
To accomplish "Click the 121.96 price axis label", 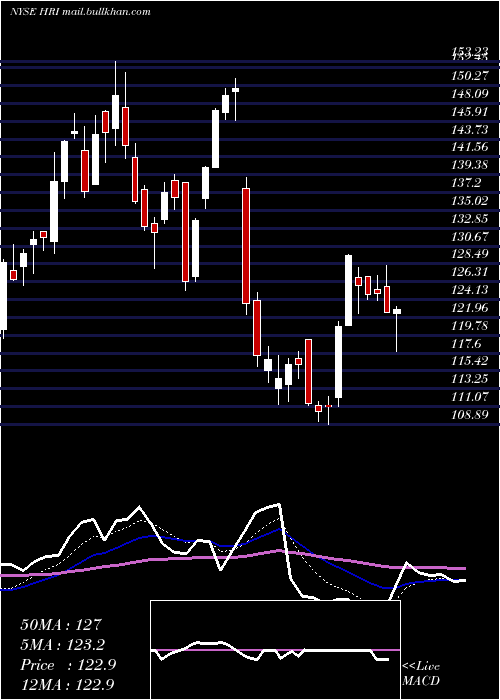I will pos(469,308).
